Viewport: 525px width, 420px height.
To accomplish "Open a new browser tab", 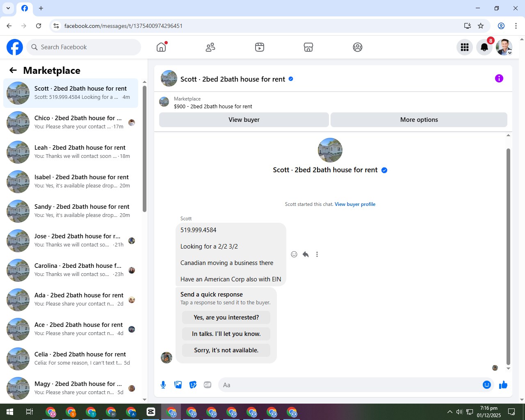I will click(41, 8).
